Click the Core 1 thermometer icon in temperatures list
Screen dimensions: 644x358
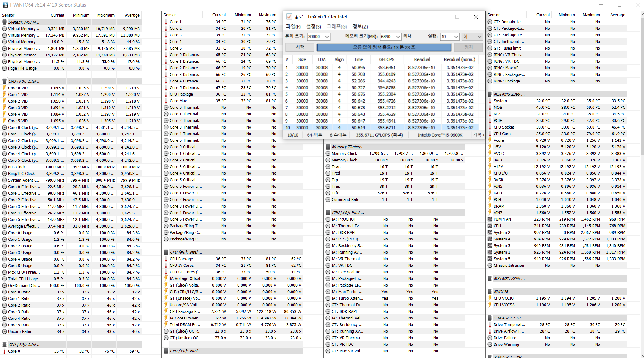[166, 22]
